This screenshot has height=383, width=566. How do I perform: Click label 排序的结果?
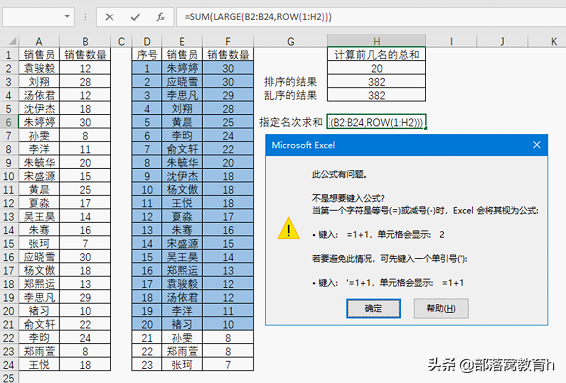(290, 82)
